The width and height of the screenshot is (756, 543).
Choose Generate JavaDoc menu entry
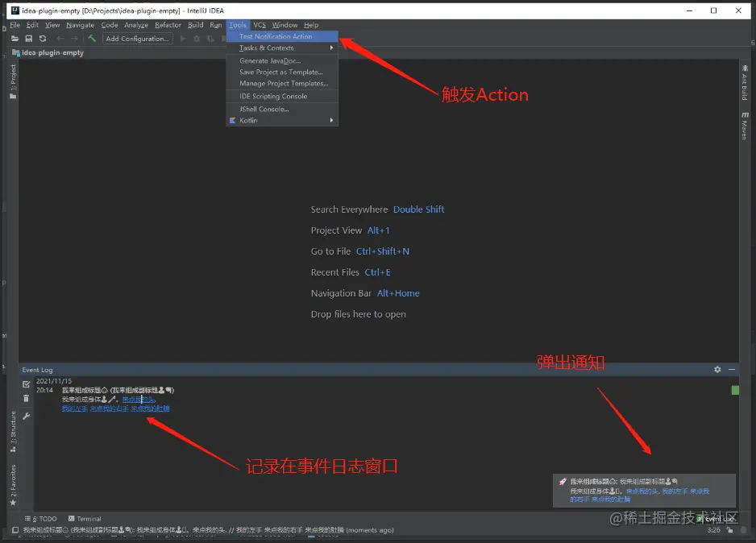[x=282, y=60]
